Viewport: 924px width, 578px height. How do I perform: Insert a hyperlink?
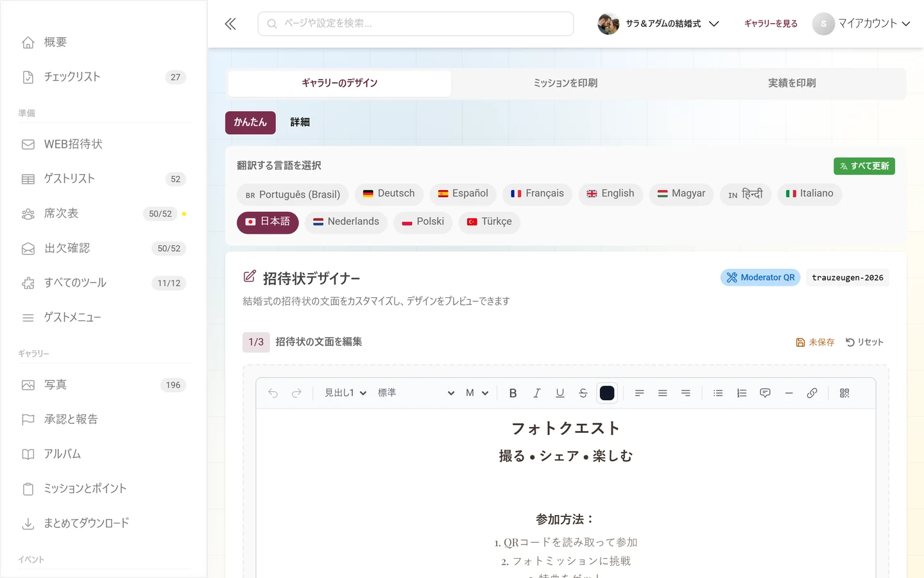pos(812,393)
